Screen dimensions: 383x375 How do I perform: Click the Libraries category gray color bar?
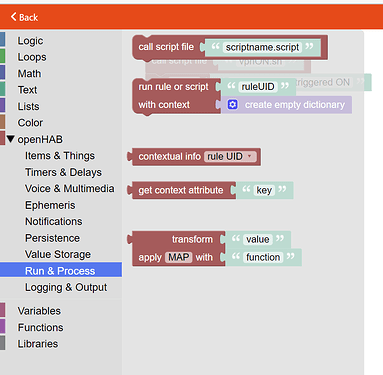[x=2, y=343]
